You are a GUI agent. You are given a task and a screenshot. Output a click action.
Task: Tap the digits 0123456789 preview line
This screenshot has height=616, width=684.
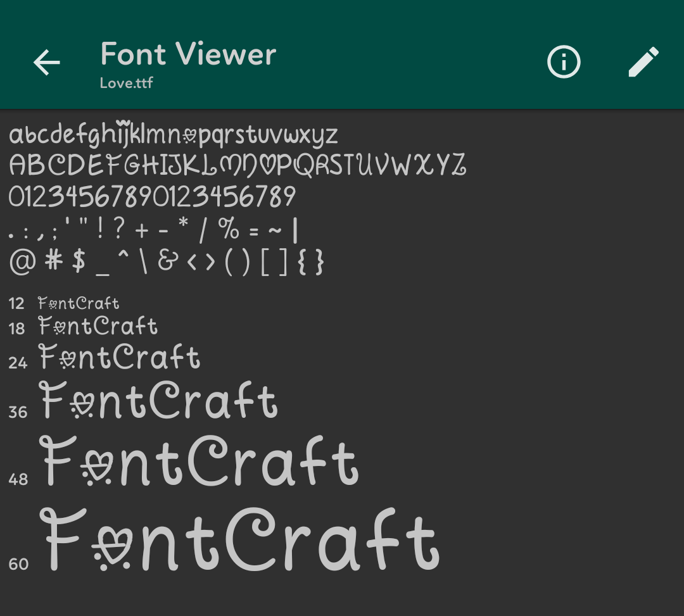point(152,196)
